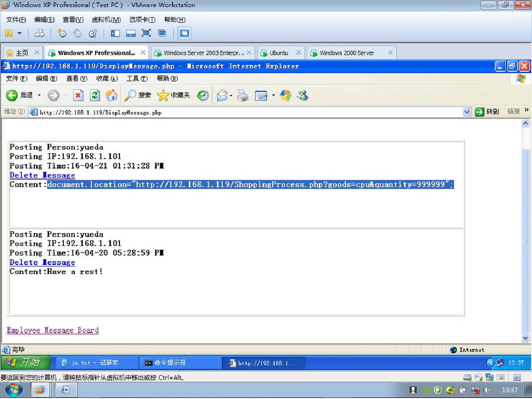The image size is (532, 399).
Task: Click IE refresh page icon
Action: 95,96
